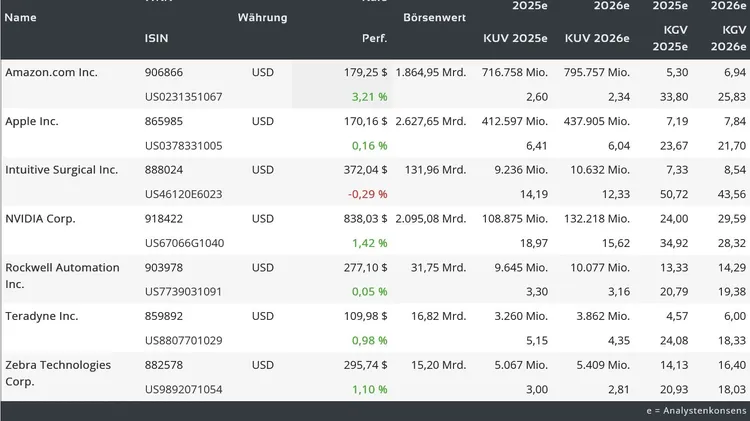Click NVIDIA price 838,03 $
This screenshot has height=421, width=750.
pos(365,219)
